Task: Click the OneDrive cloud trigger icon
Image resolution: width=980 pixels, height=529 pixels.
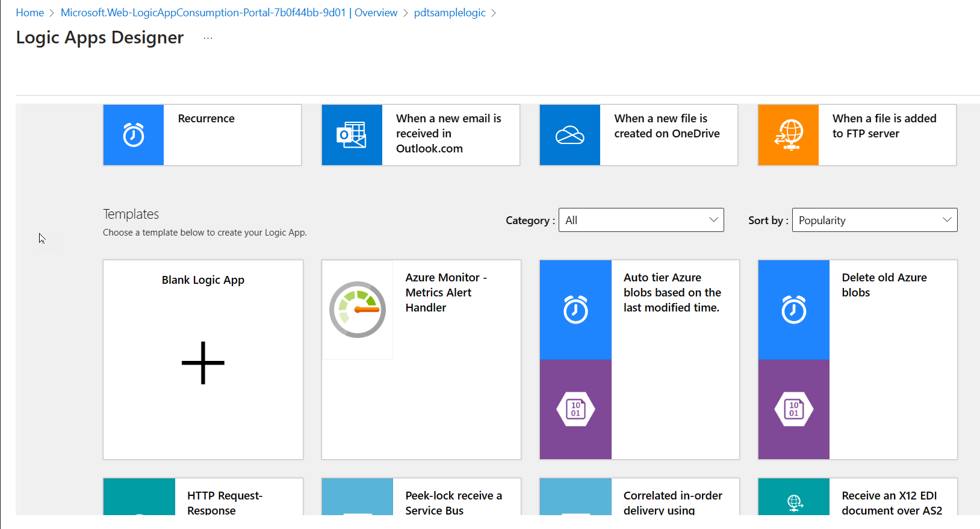Action: pyautogui.click(x=569, y=135)
